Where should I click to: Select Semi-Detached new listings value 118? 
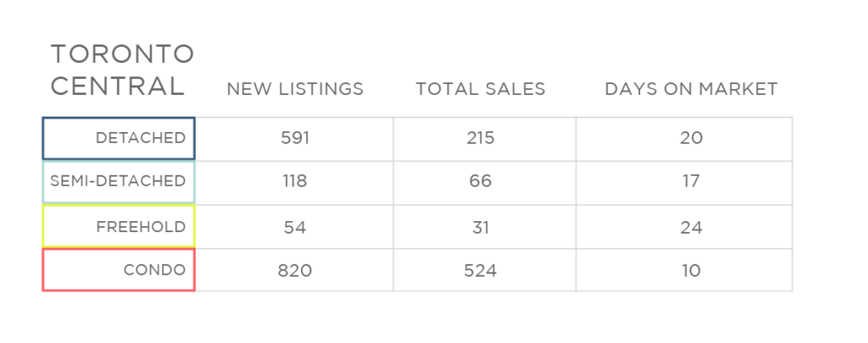point(294,181)
